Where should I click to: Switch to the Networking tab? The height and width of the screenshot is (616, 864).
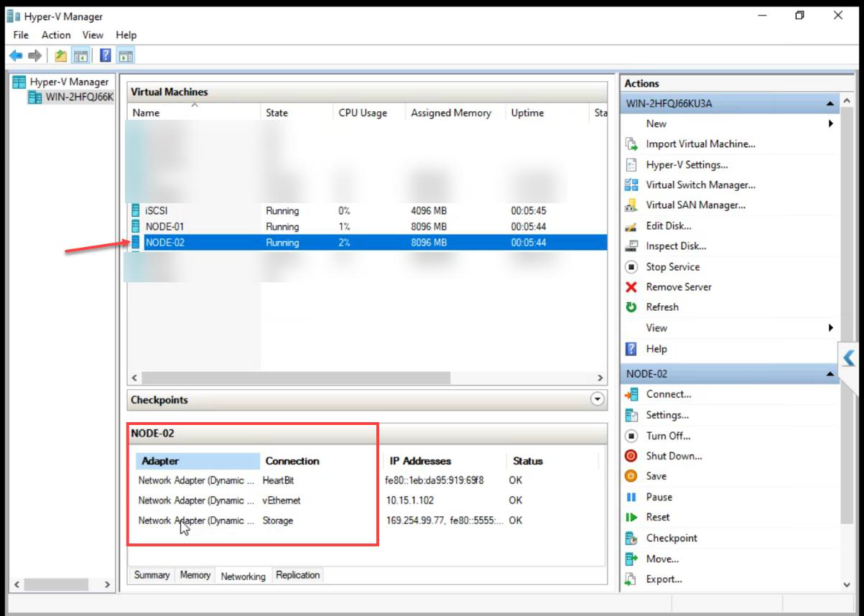[243, 576]
